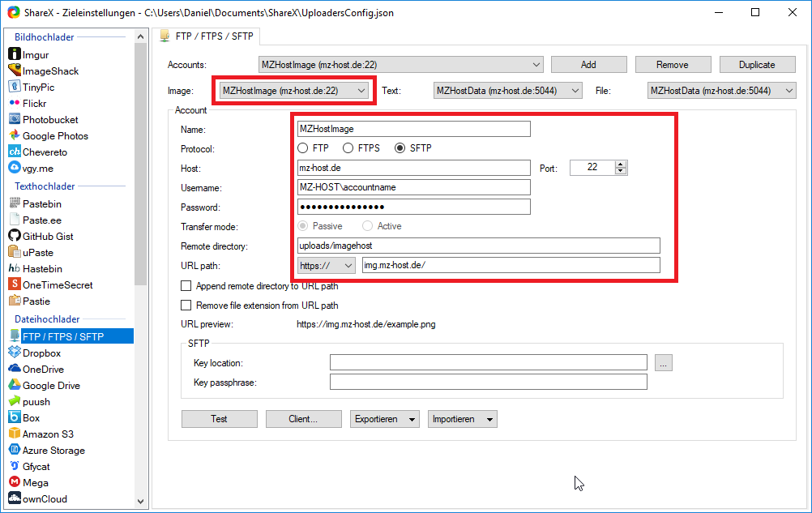The image size is (812, 513).
Task: Click the Add account button
Action: coord(589,65)
